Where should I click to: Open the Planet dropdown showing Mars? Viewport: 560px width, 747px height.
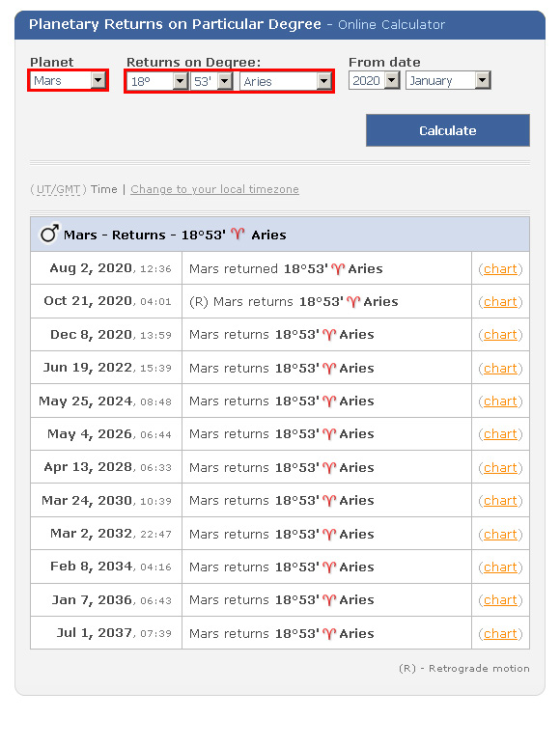click(x=69, y=80)
